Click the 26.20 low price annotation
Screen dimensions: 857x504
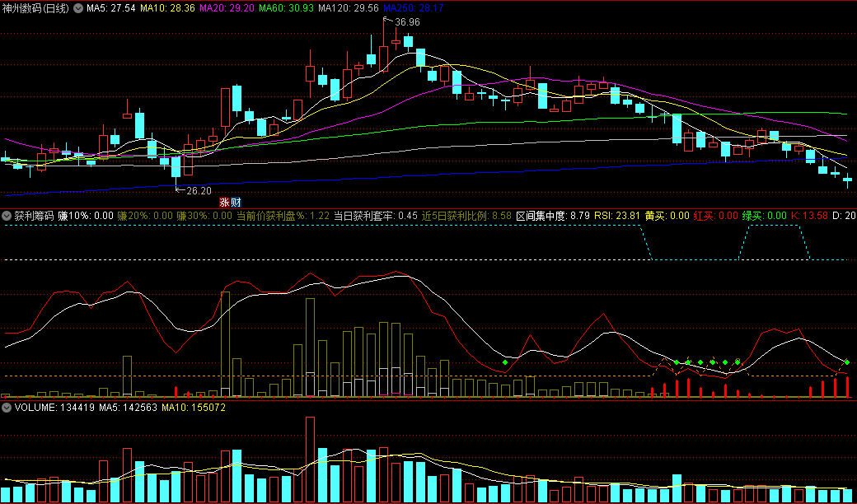(199, 190)
